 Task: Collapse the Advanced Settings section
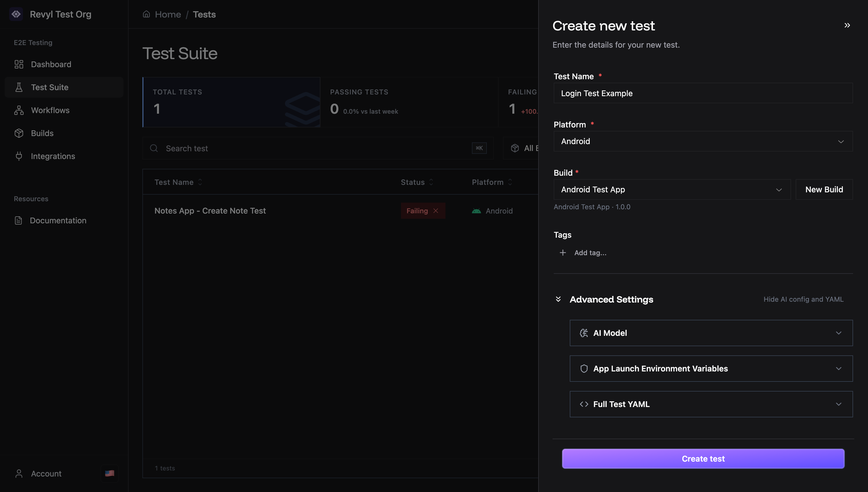click(x=559, y=299)
